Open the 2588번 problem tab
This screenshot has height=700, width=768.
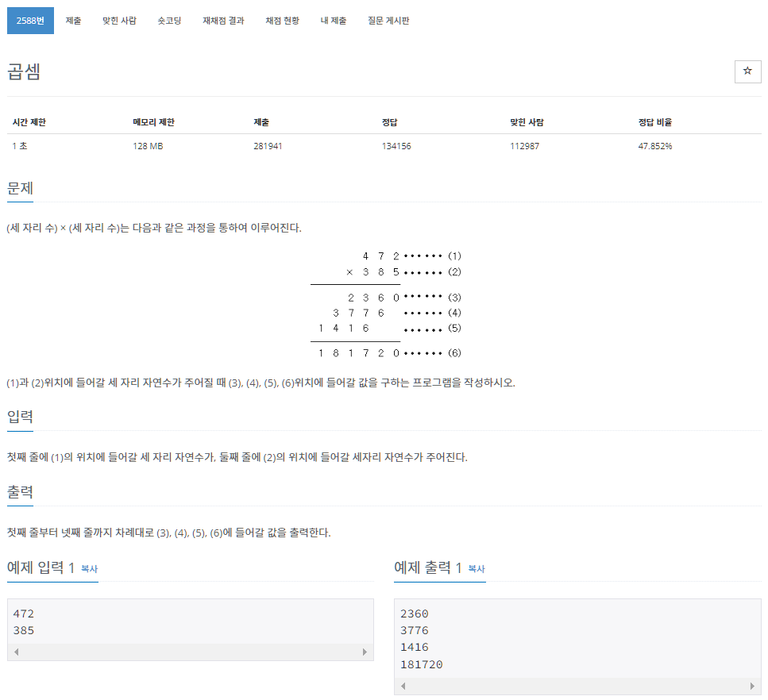(30, 21)
